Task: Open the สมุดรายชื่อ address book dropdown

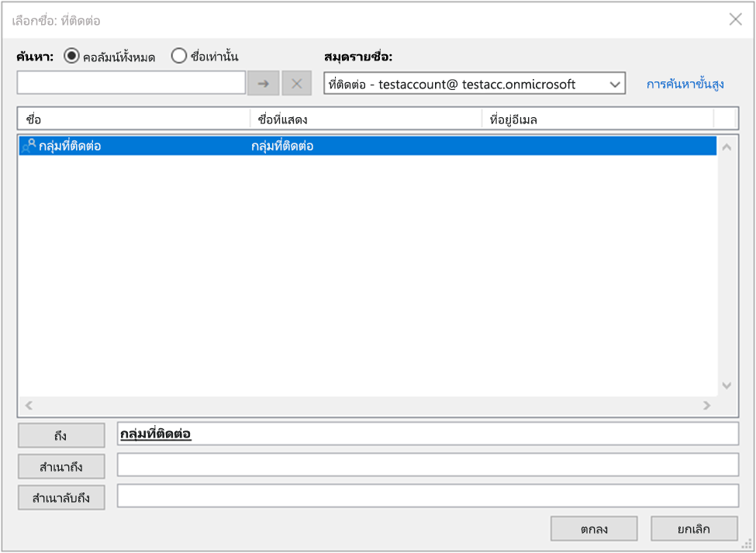Action: pos(475,84)
